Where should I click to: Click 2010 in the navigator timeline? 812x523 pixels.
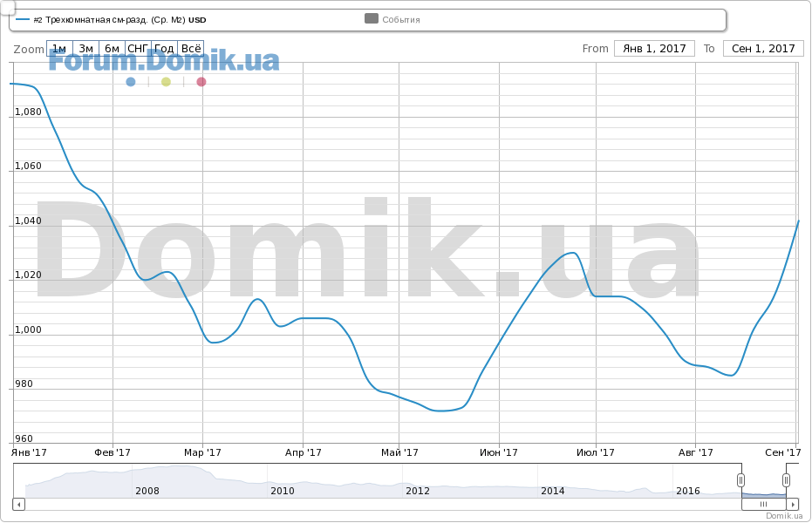pyautogui.click(x=283, y=491)
